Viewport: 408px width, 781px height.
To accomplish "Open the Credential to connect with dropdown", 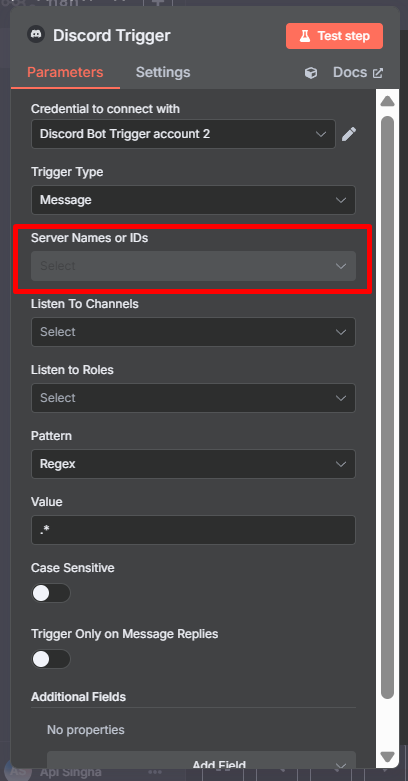I will (x=183, y=134).
